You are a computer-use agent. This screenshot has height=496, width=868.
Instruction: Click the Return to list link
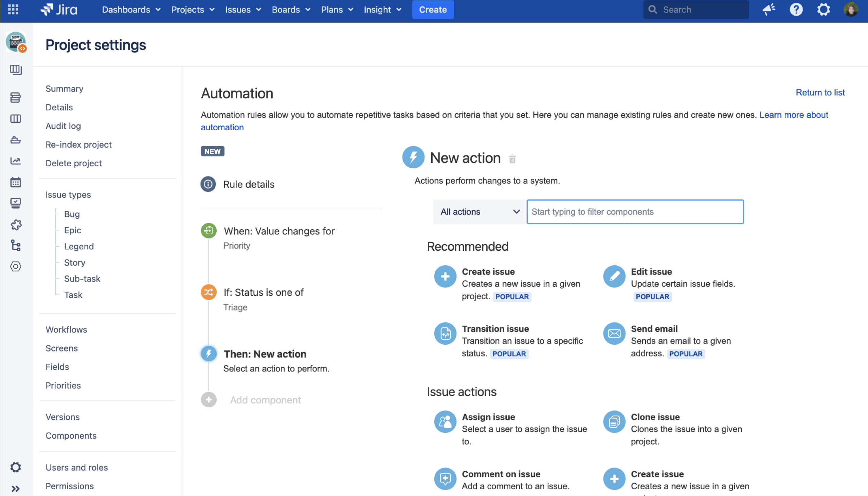pos(820,93)
